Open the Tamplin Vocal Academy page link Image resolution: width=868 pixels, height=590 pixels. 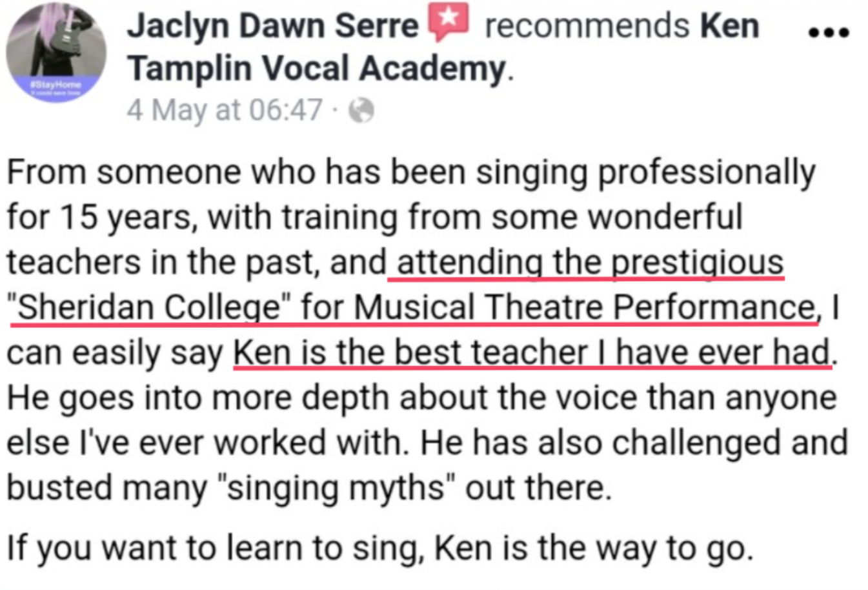pos(316,68)
